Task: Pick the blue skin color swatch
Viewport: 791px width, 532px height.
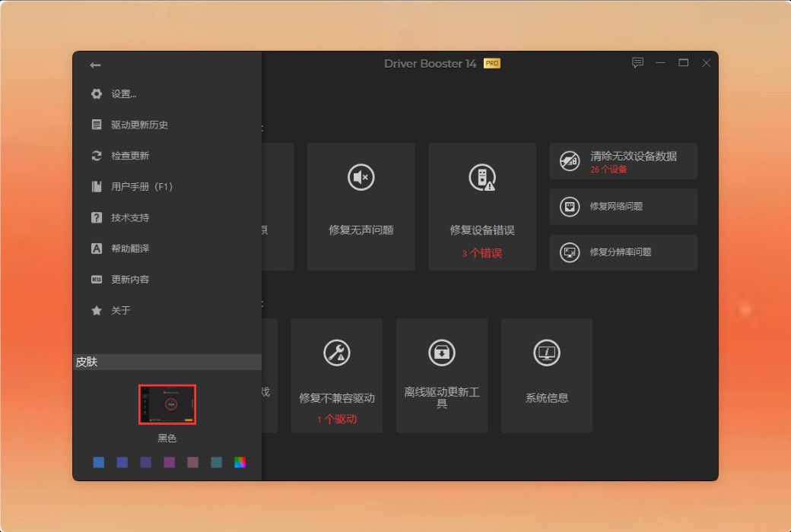Action: 99,462
